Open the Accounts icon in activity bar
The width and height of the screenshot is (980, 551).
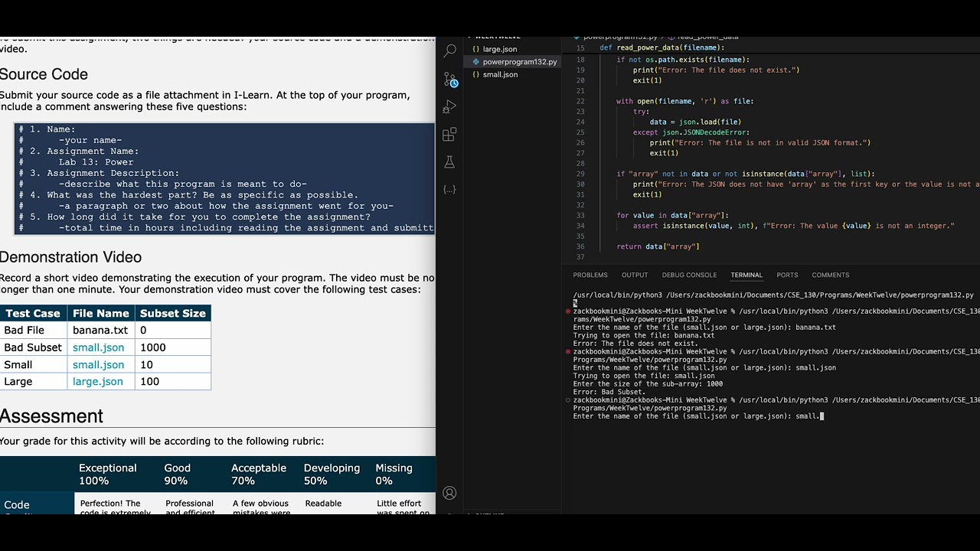[449, 493]
